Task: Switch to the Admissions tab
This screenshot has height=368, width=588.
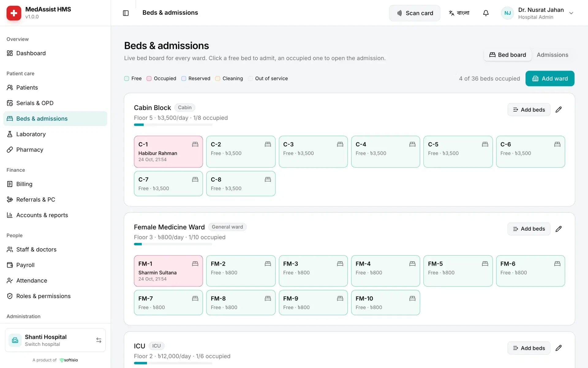Action: click(552, 55)
